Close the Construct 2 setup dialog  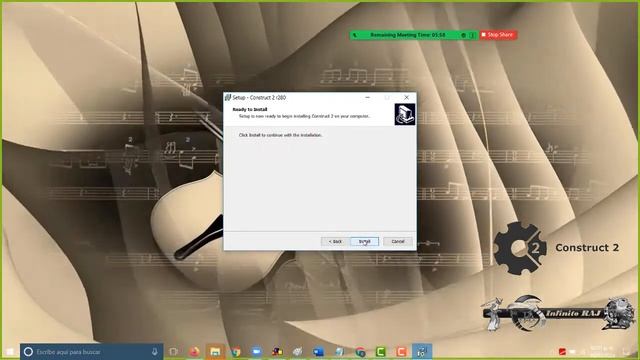coord(407,98)
